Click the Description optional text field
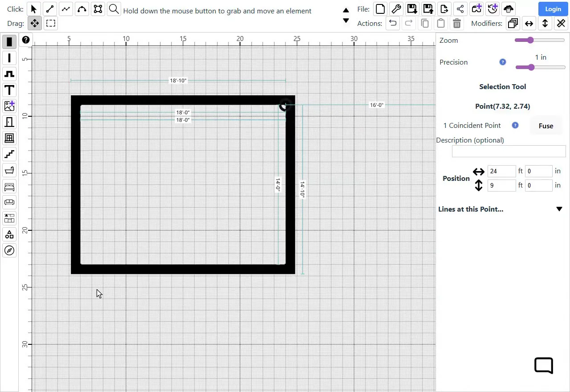The height and width of the screenshot is (392, 570). click(509, 151)
